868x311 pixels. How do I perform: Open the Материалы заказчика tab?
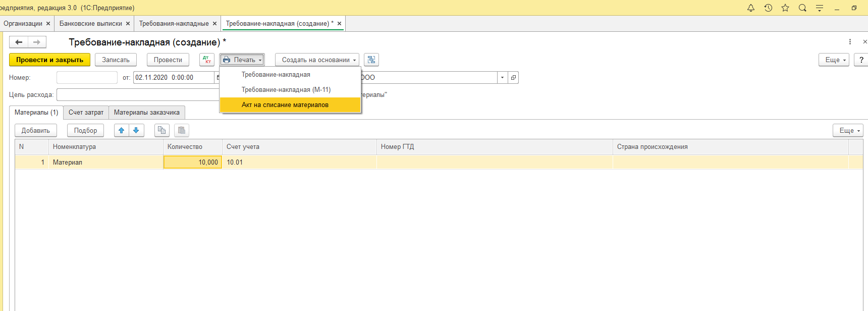pos(147,112)
